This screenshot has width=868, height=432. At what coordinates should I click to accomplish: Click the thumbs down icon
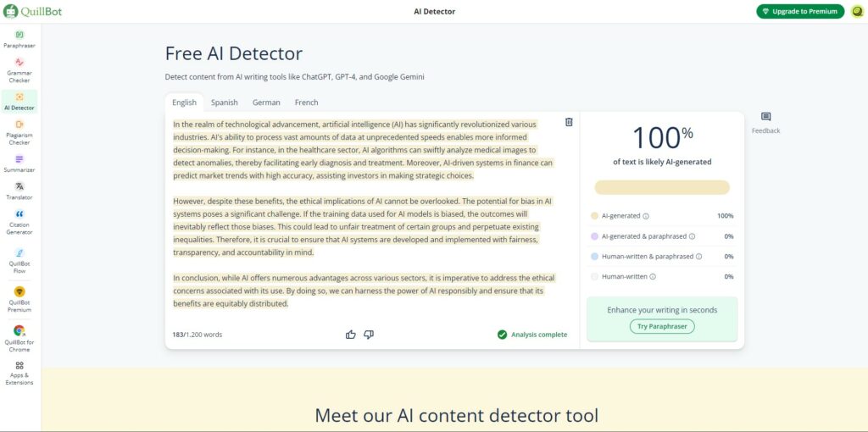[x=369, y=335]
